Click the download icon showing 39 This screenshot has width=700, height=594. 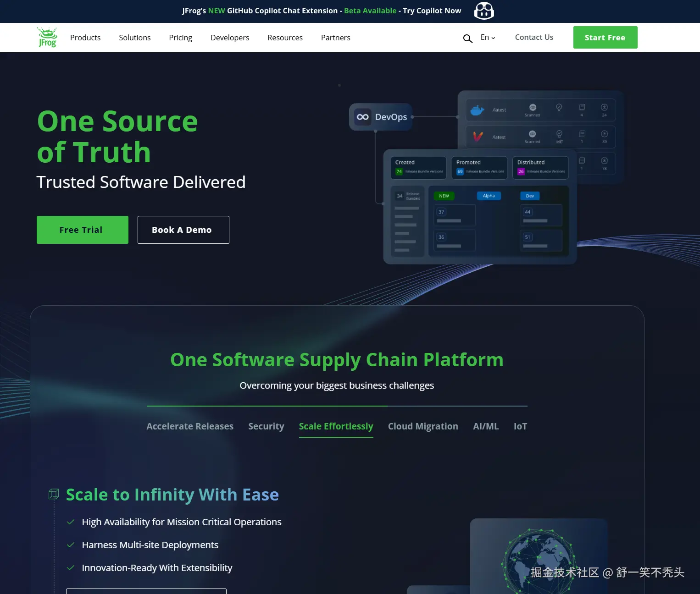click(x=604, y=134)
